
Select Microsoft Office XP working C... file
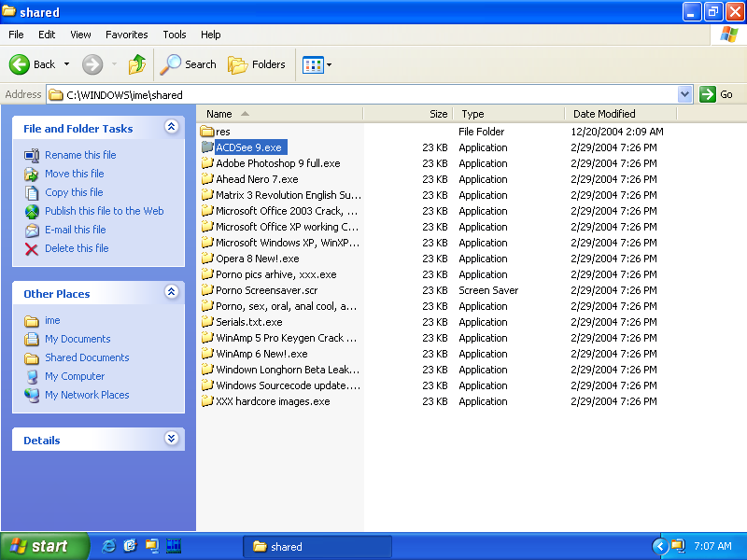click(x=287, y=227)
